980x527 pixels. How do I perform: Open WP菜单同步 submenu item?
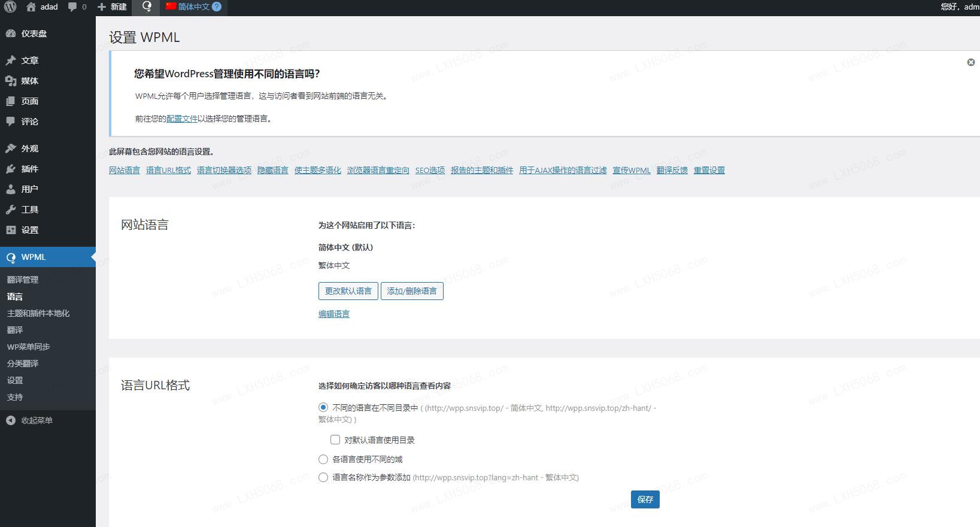point(28,347)
